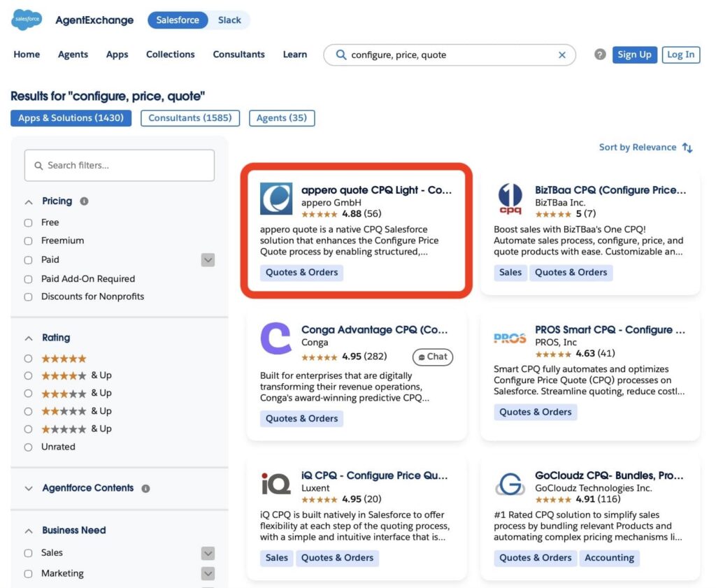Select the five stars rating radio button

[28, 359]
